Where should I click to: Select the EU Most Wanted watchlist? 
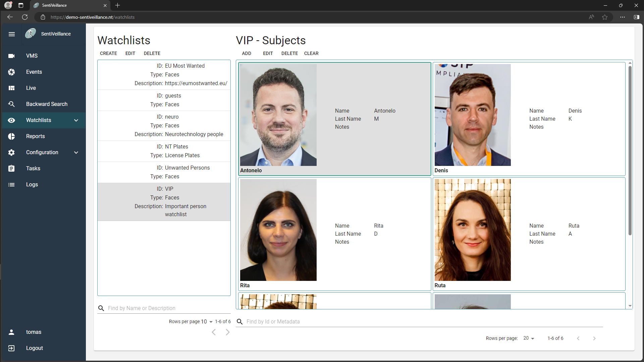(x=164, y=75)
